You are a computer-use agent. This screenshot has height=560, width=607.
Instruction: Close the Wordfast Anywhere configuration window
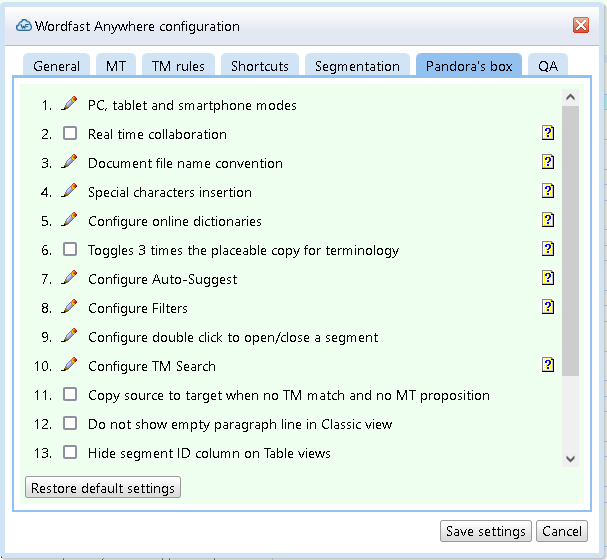point(581,26)
